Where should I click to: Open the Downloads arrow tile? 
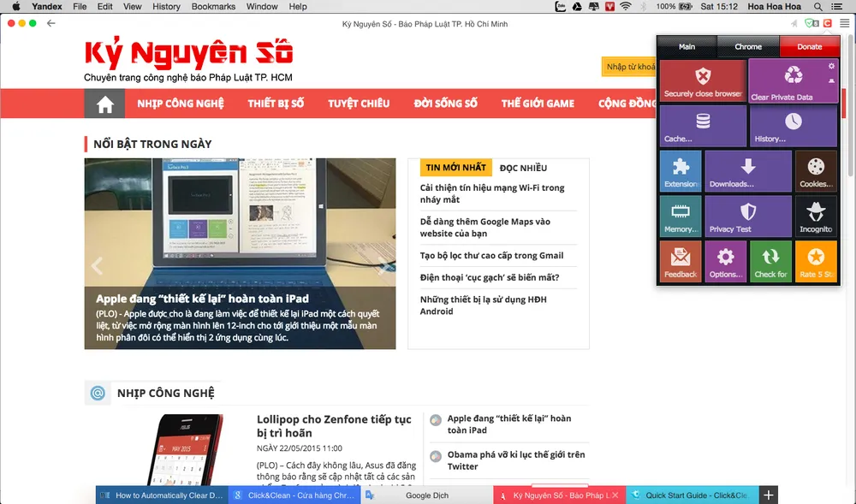(747, 171)
